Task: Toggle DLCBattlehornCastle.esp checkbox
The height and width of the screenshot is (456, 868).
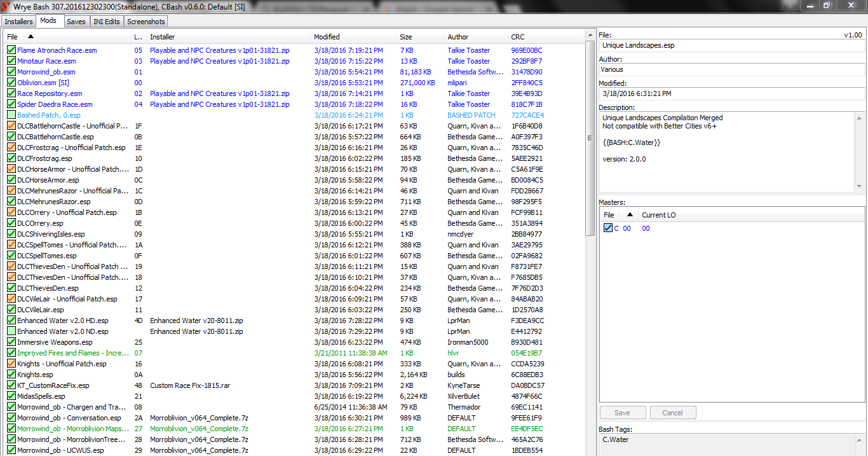Action: 11,137
